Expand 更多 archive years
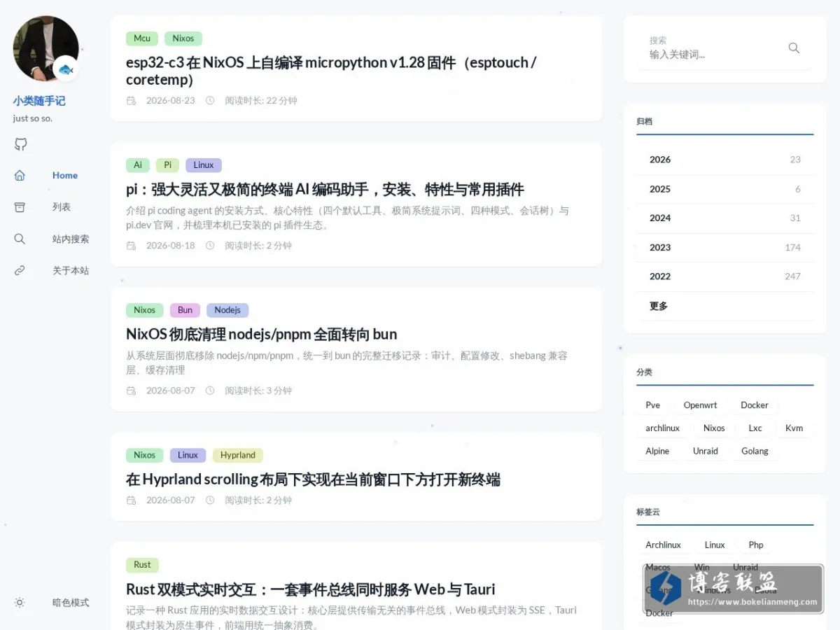The width and height of the screenshot is (840, 630). [x=725, y=306]
